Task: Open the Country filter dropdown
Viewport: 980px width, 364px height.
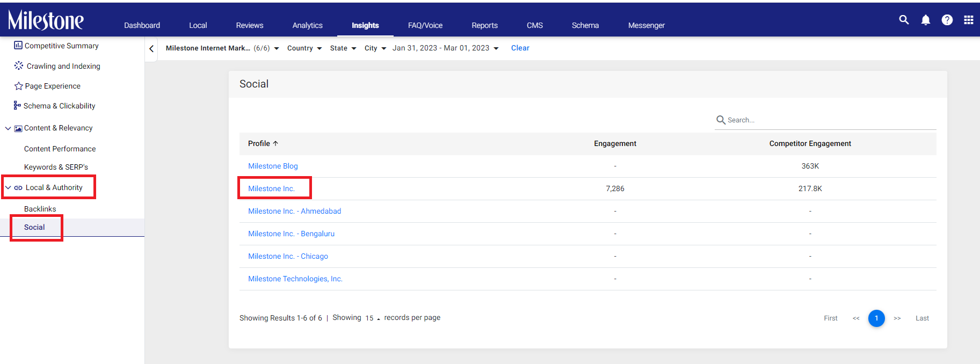Action: (x=304, y=48)
